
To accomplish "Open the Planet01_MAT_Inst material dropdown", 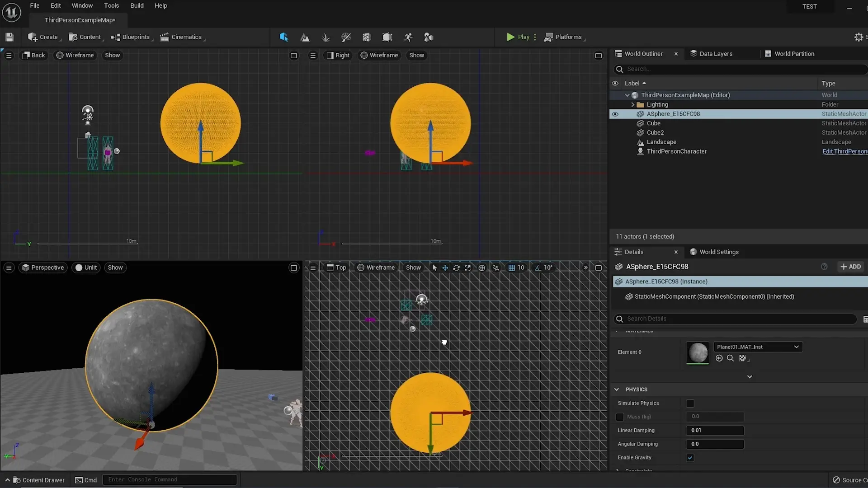I will tap(757, 347).
